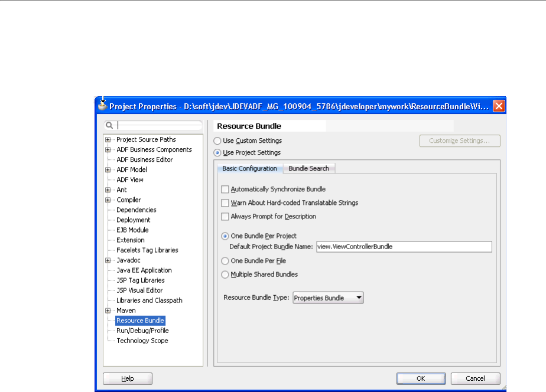Screen dimensions: 546x392
Task: Click the Default Project Bundle Name field
Action: pos(404,247)
